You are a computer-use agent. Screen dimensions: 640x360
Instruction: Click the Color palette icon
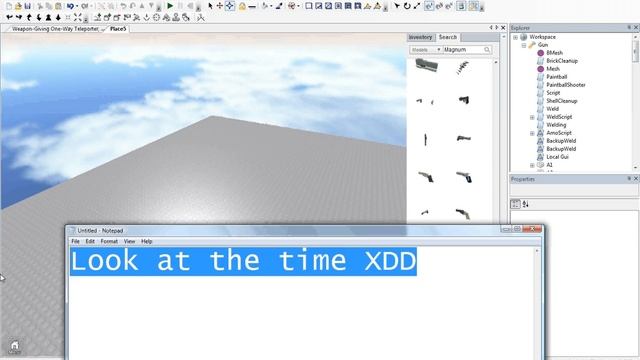(291, 6)
